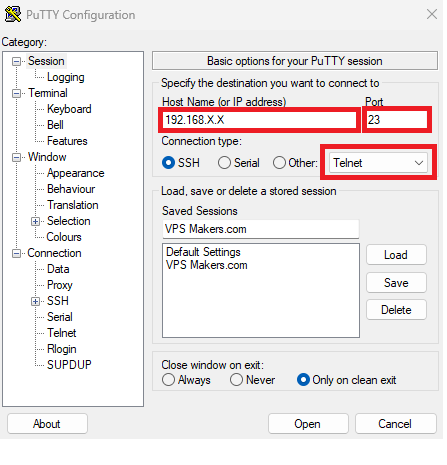447x465 pixels.
Task: Open the Connection category
Action: tap(54, 253)
